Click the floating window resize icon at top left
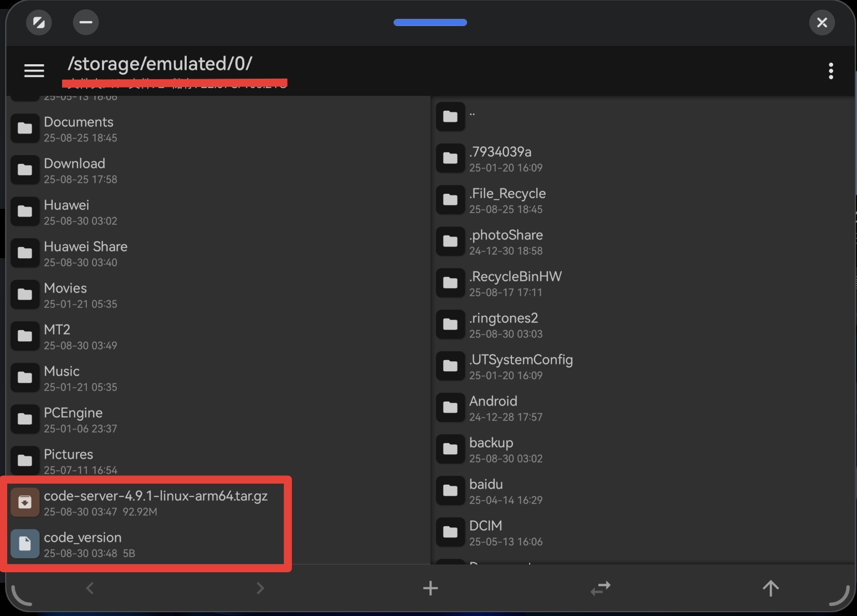The width and height of the screenshot is (857, 616). click(x=39, y=23)
